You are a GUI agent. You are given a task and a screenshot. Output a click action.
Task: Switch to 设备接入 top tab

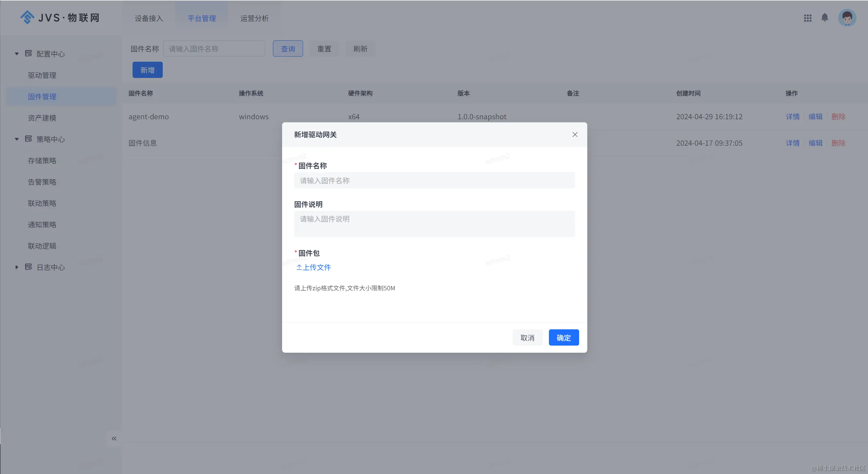pyautogui.click(x=149, y=18)
